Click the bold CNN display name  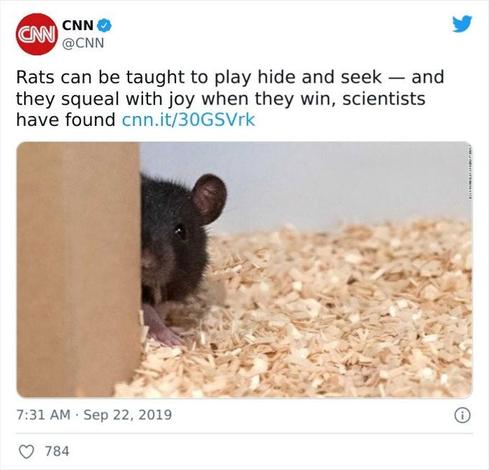coord(78,25)
